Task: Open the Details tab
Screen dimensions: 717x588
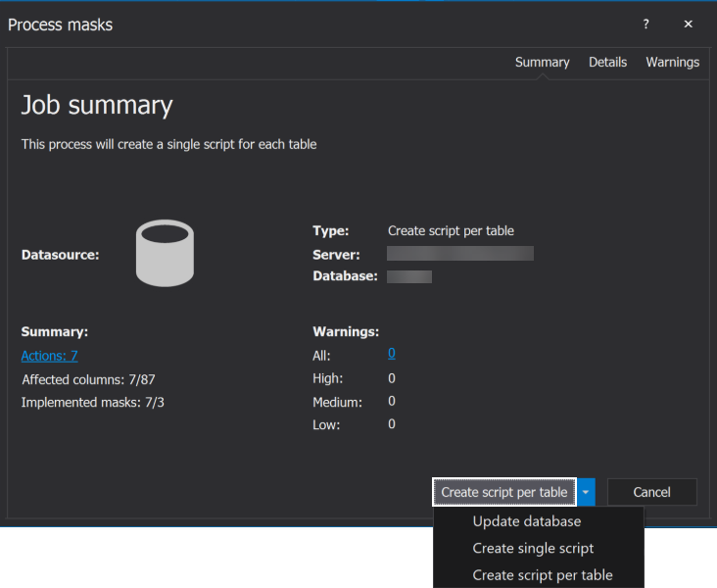Action: tap(607, 62)
